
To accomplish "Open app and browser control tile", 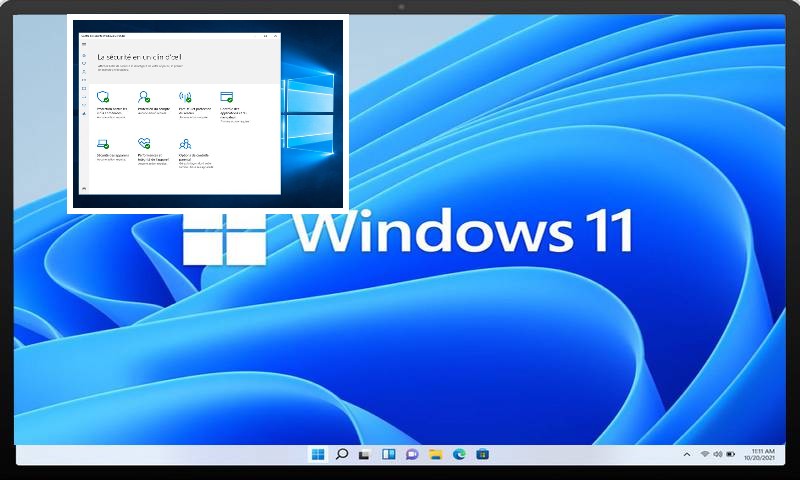I will click(x=235, y=107).
